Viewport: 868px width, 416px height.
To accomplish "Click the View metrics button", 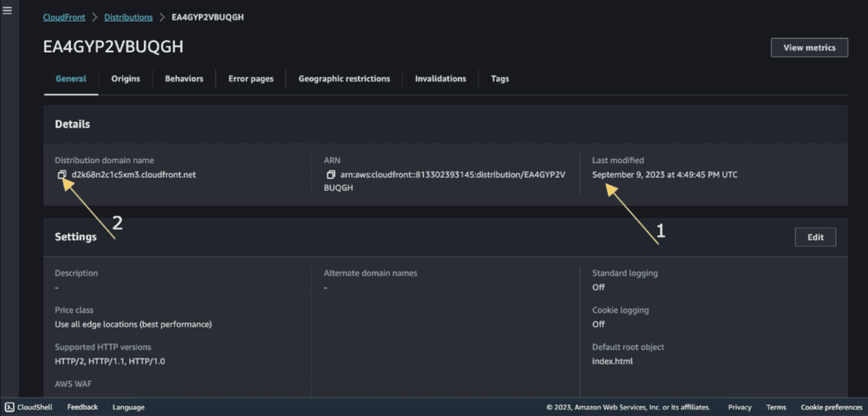I will [x=809, y=47].
